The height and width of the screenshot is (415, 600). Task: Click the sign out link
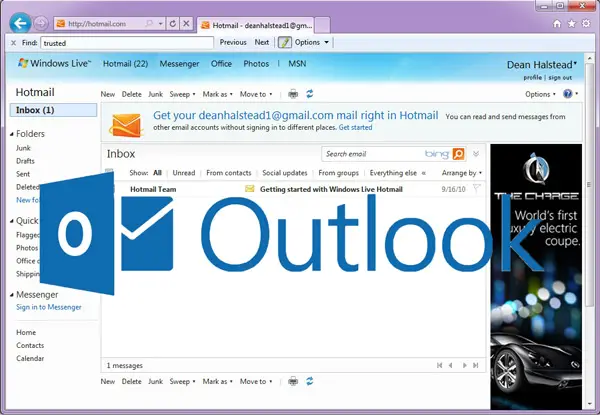560,78
